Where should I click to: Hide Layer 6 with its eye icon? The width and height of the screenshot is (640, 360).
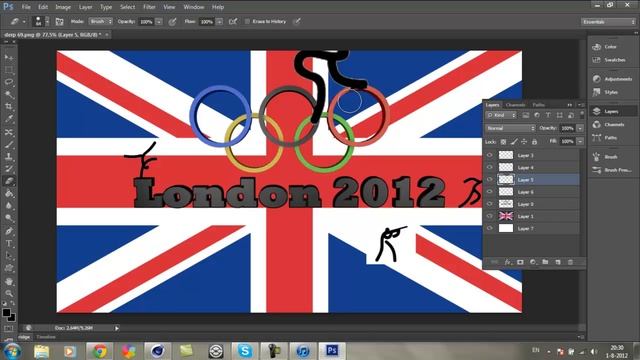coord(489,192)
